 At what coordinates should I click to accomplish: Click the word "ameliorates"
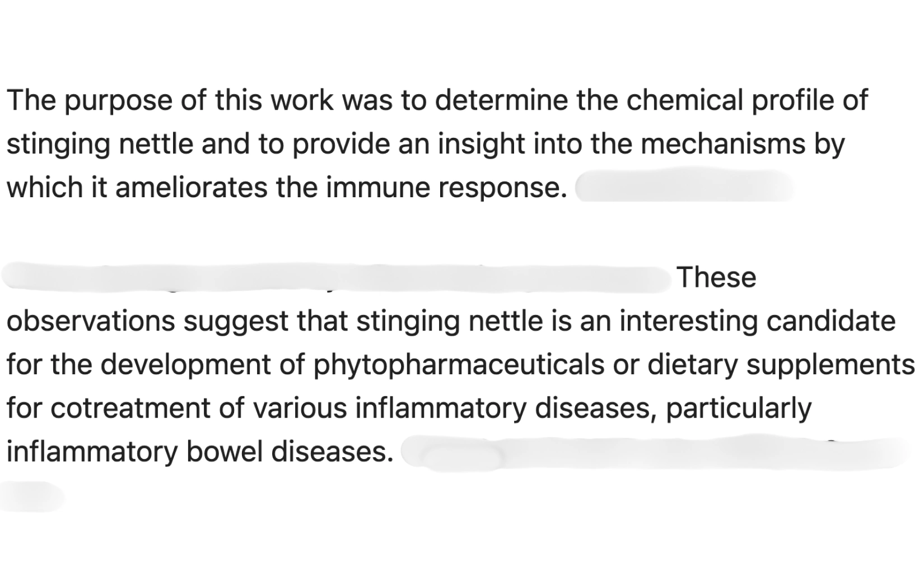[x=191, y=187]
